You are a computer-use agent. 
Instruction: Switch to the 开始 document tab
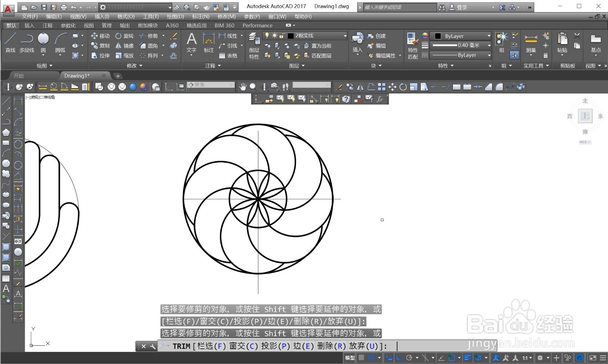18,76
